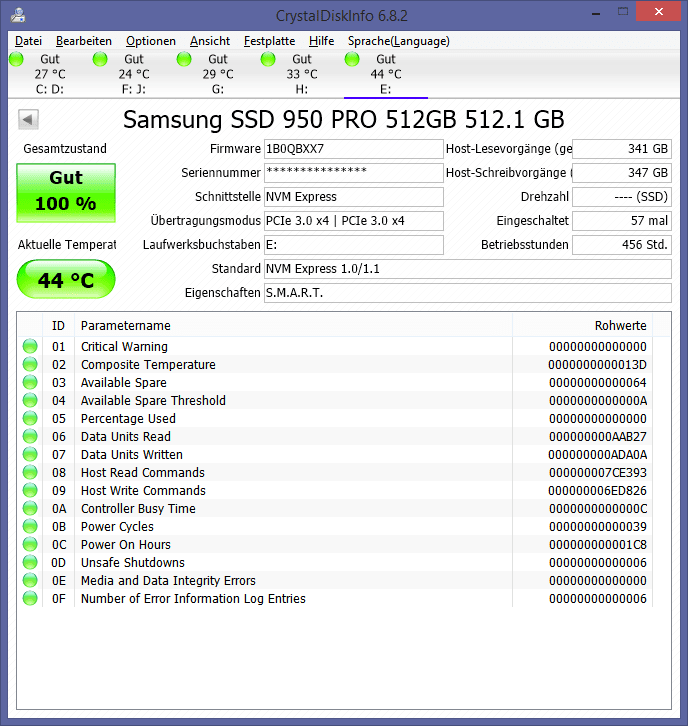Click status icon for Power Cycles row
This screenshot has width=688, height=726.
pyautogui.click(x=30, y=526)
